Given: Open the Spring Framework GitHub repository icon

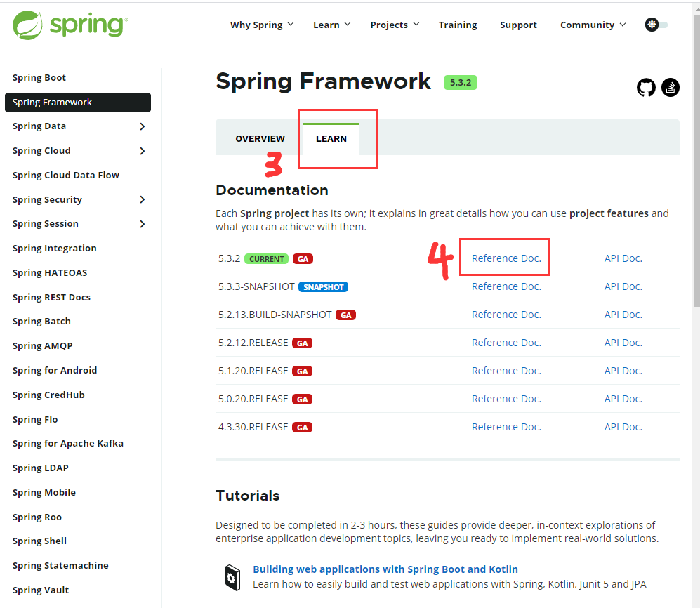Looking at the screenshot, I should tap(646, 87).
